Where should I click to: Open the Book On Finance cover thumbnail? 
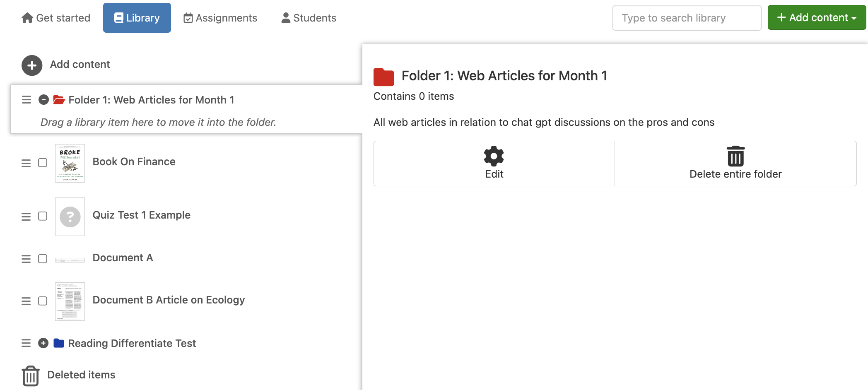70,163
